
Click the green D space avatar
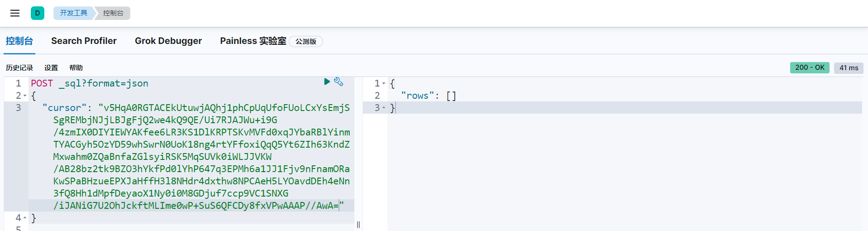[37, 13]
